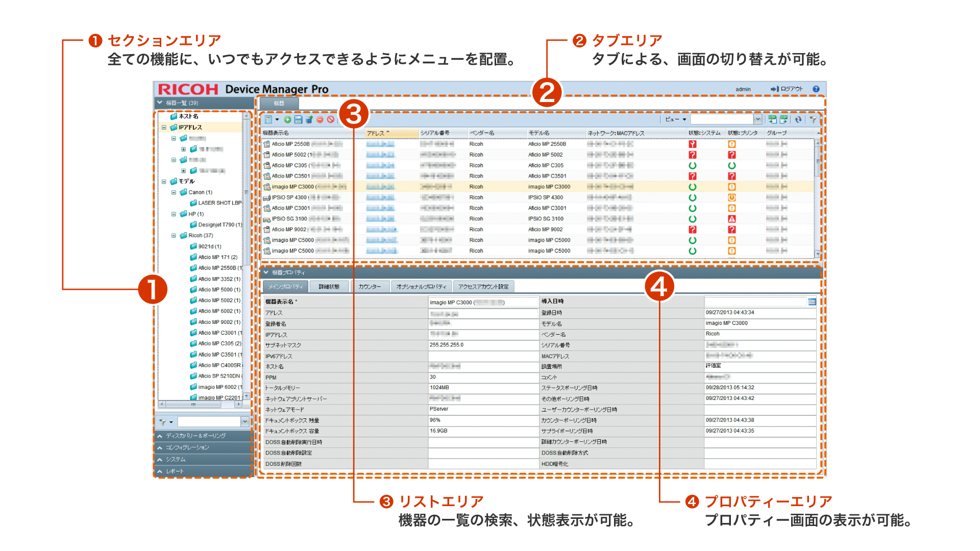Open the list display mode dropdown arrow
980x551 pixels.
click(x=277, y=119)
